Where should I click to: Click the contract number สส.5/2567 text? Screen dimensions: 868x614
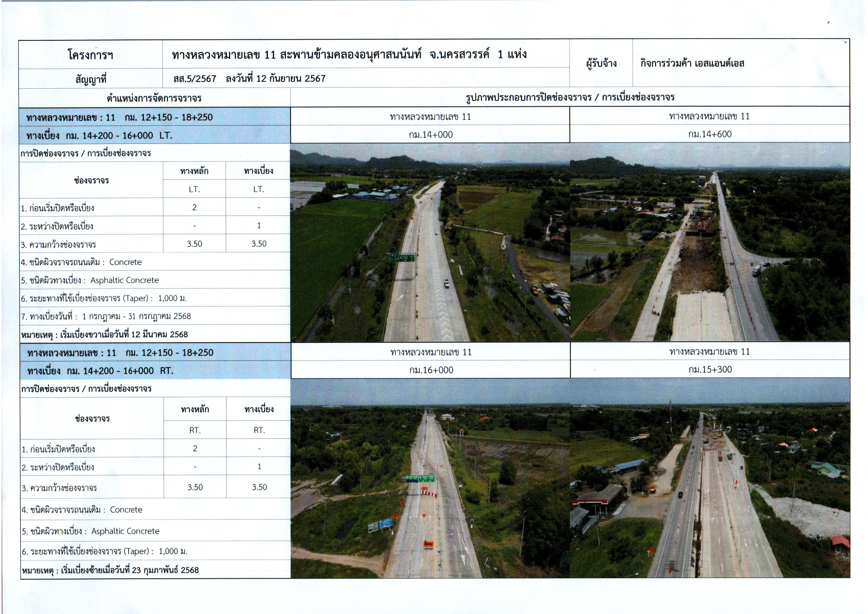pyautogui.click(x=195, y=79)
